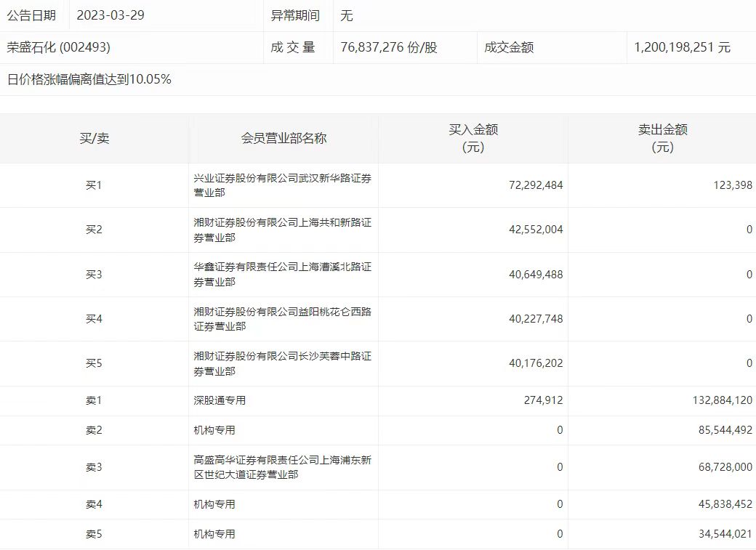Screen dimensions: 756x550
Task: Click buy amount 274,912
Action: tap(544, 400)
